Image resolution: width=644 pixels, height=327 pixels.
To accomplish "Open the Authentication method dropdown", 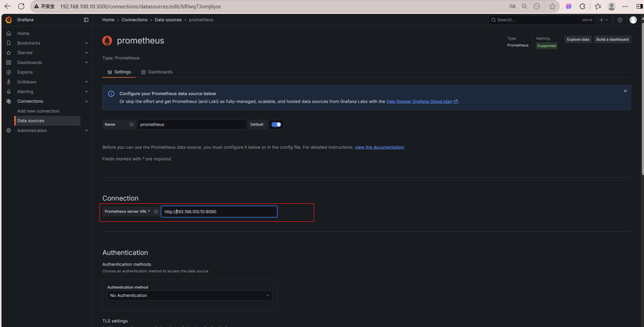I will (x=190, y=295).
